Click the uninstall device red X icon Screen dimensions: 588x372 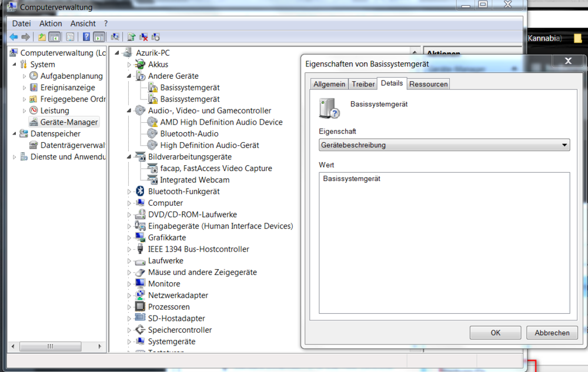click(x=143, y=37)
